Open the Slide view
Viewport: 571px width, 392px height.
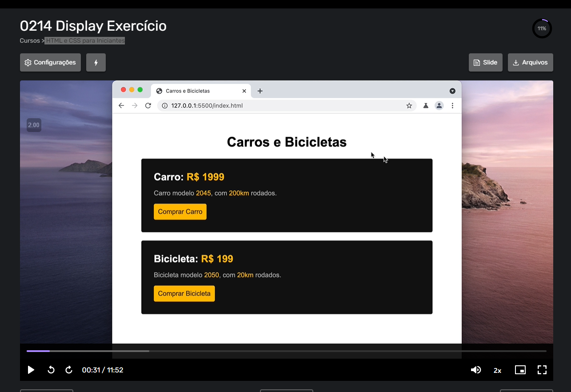tap(485, 62)
